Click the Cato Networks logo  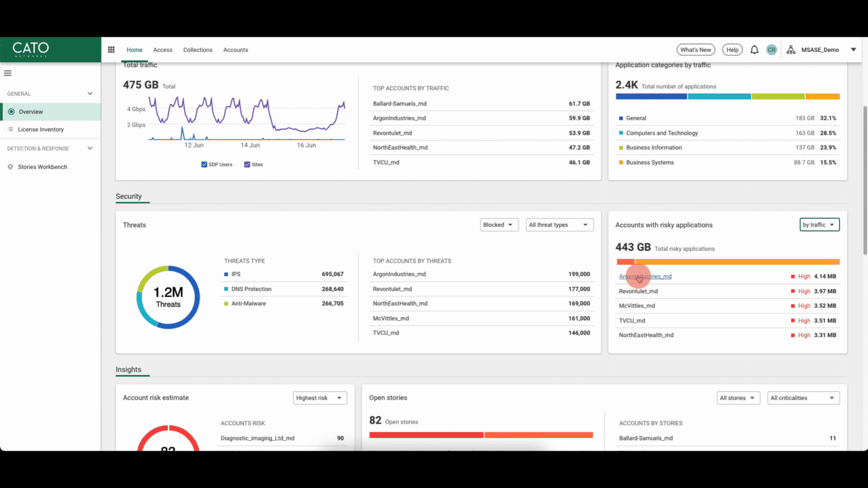[31, 49]
